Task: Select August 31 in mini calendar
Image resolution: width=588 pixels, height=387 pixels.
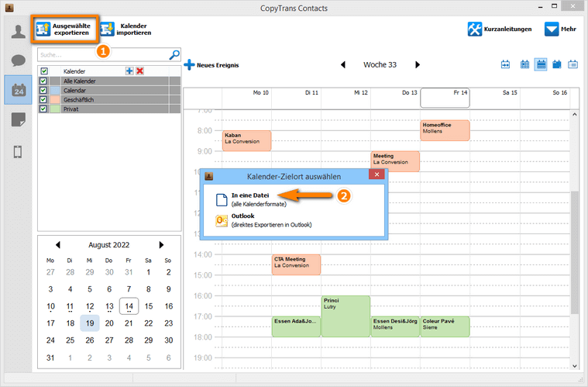Action: (x=50, y=358)
